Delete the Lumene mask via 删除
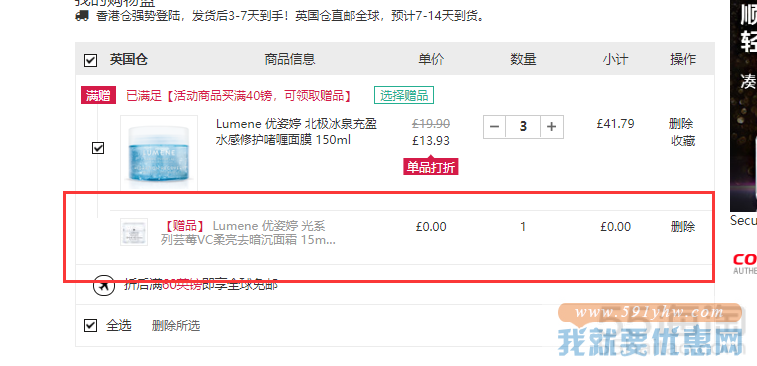The height and width of the screenshot is (366, 757). pos(681,124)
